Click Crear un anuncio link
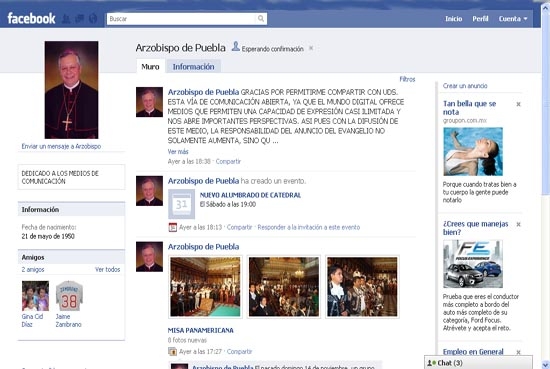The image size is (550, 369). [x=465, y=86]
